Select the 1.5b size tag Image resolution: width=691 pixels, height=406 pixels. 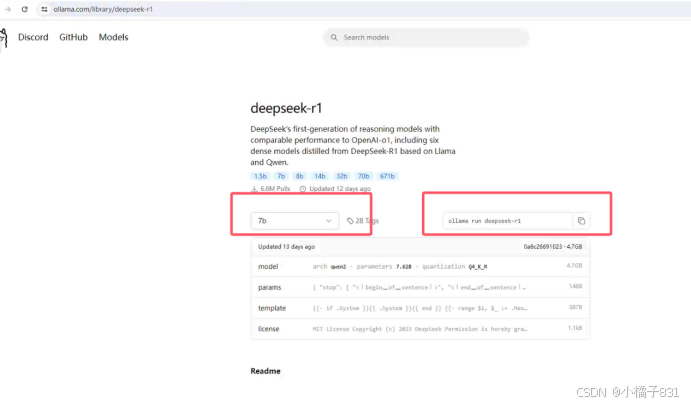(260, 176)
